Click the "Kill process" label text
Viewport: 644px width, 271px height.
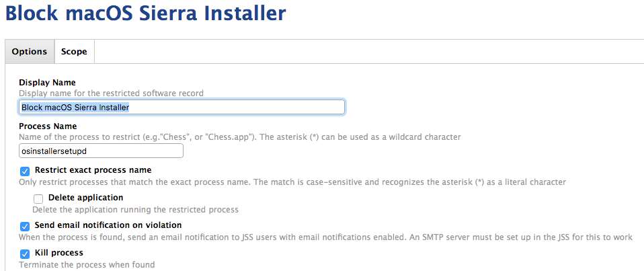[58, 253]
